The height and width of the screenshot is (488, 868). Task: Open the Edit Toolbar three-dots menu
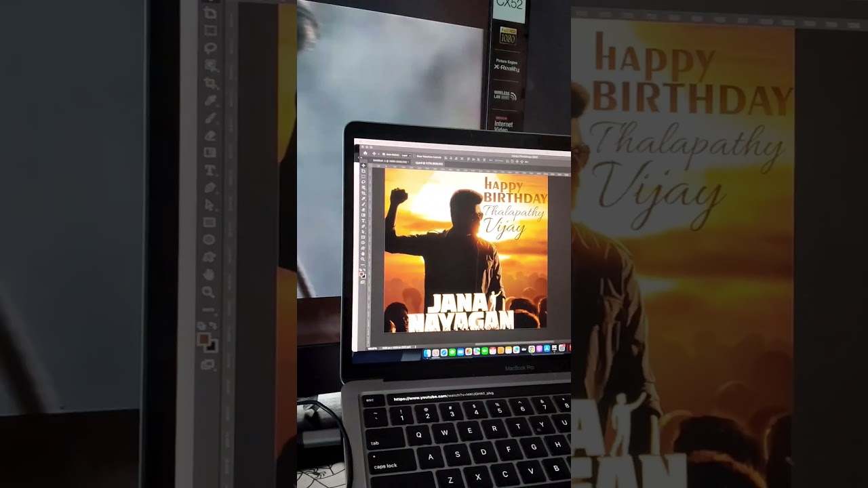(363, 265)
